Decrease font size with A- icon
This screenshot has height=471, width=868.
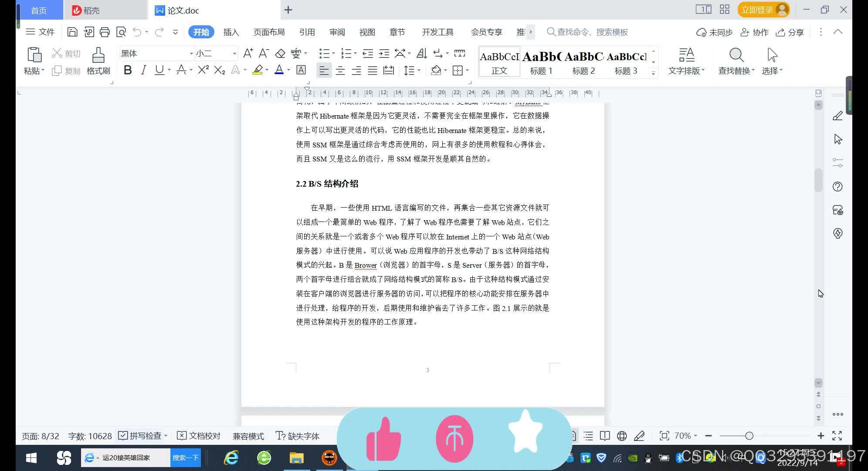(x=264, y=53)
